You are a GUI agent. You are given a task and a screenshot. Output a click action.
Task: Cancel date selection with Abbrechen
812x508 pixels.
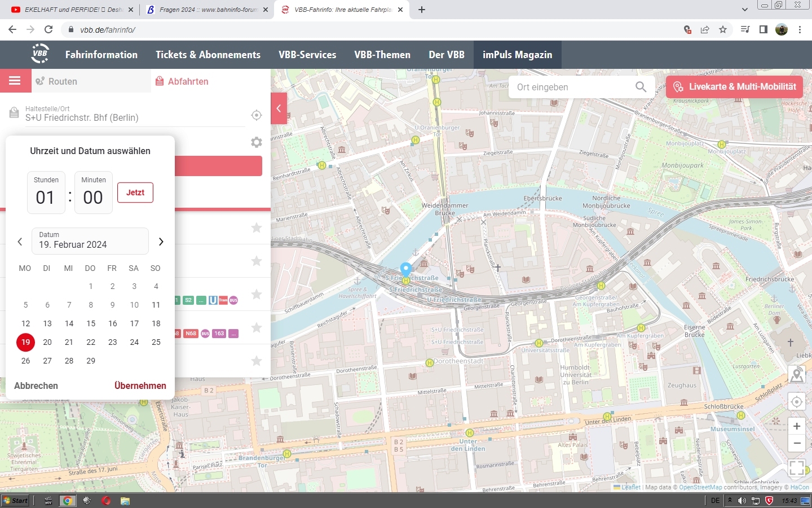[x=36, y=386]
